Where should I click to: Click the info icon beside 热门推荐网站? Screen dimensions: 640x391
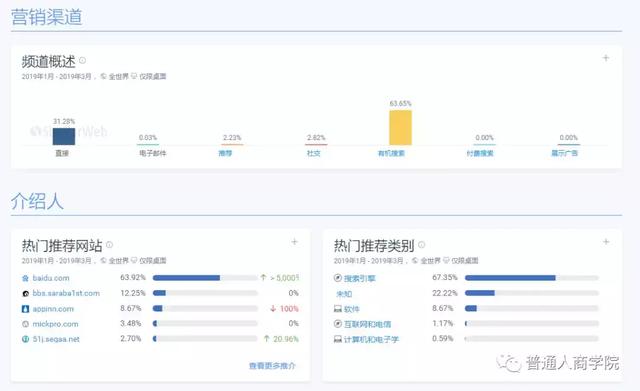(109, 244)
